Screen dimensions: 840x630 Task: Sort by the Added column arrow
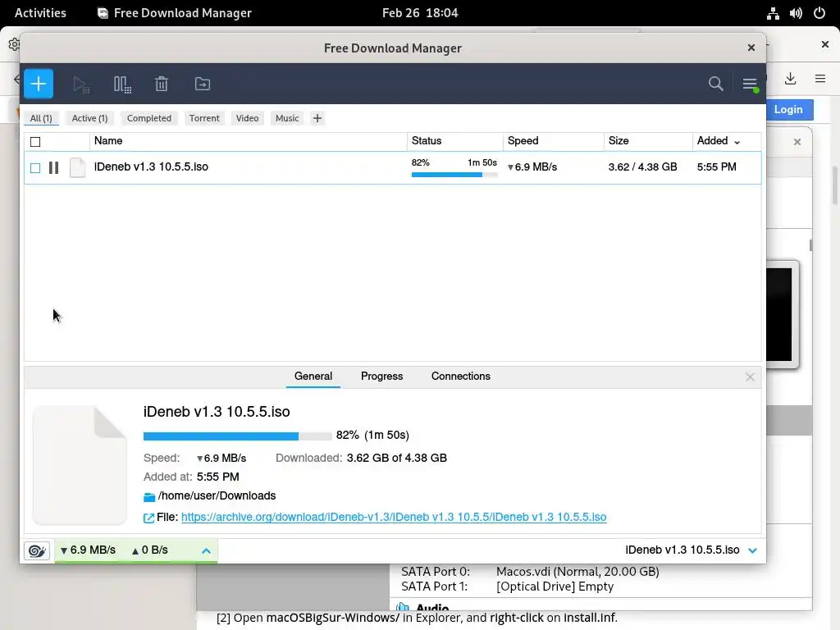[x=737, y=143]
